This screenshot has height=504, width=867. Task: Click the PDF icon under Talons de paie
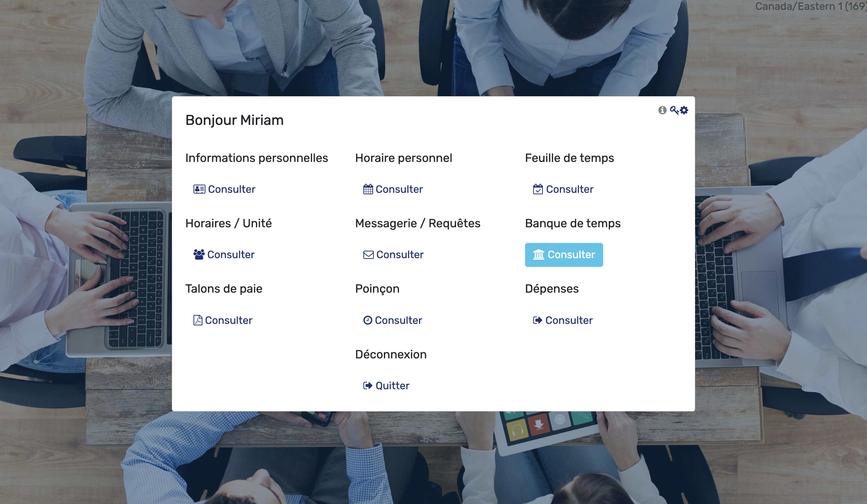[x=198, y=320]
